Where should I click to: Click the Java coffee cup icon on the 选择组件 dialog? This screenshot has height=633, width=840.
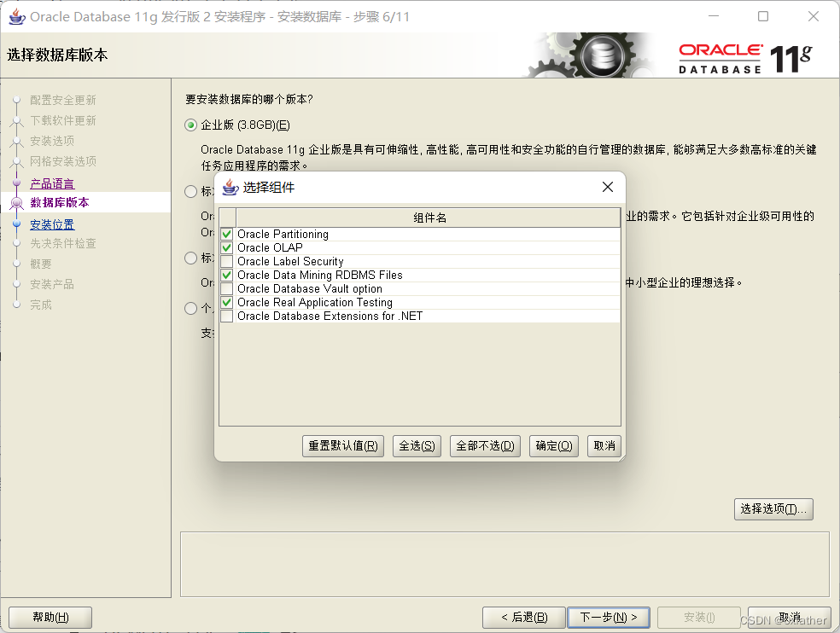(229, 187)
